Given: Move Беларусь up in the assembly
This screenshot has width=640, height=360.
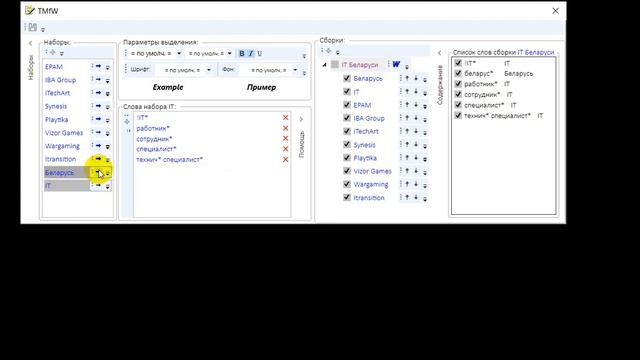Looking at the screenshot, I should pos(407,78).
